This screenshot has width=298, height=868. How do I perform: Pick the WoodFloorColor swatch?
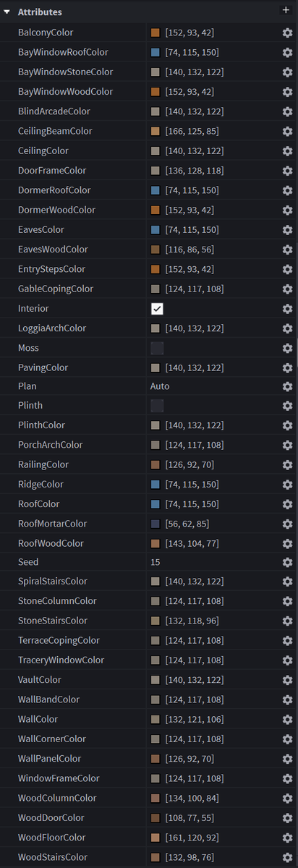pyautogui.click(x=156, y=838)
